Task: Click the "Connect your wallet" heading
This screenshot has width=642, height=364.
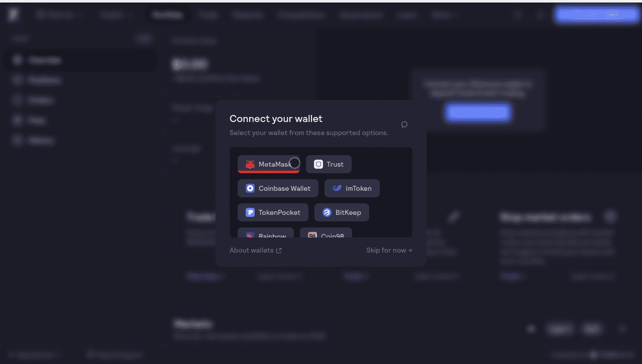Action: 276,118
